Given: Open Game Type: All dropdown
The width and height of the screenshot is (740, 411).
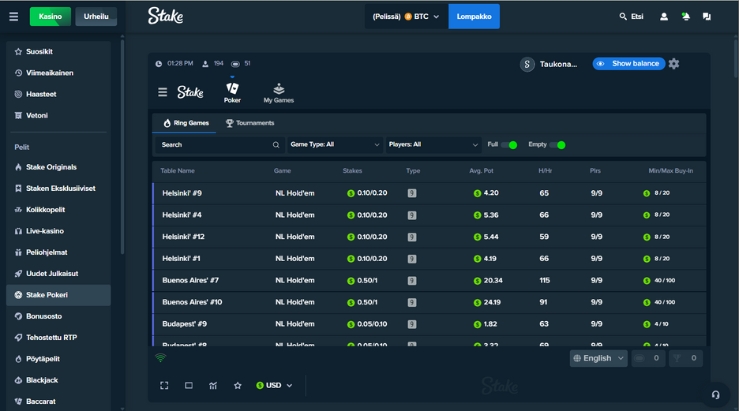Looking at the screenshot, I should [335, 145].
